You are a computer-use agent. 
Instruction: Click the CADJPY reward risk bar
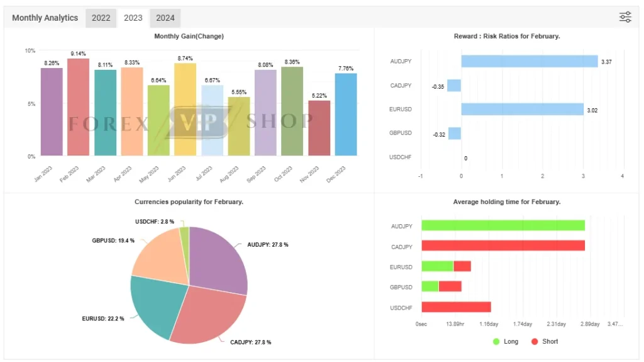click(x=454, y=86)
